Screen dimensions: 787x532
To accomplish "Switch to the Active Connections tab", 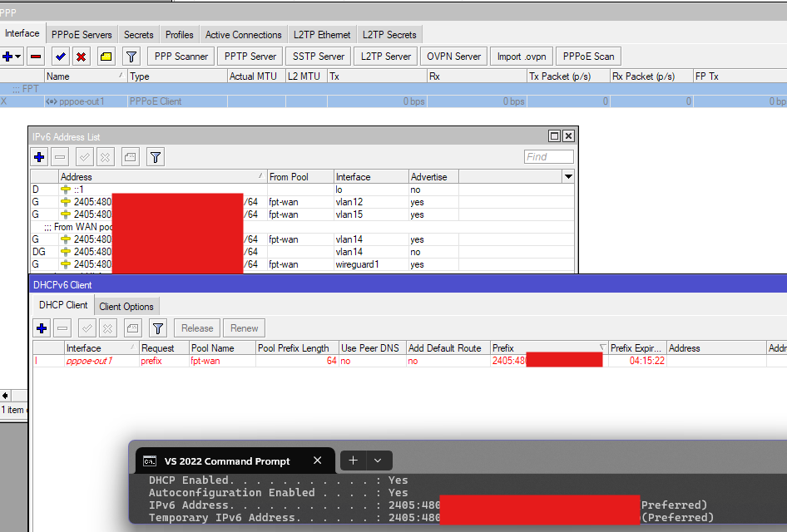I will (x=242, y=34).
